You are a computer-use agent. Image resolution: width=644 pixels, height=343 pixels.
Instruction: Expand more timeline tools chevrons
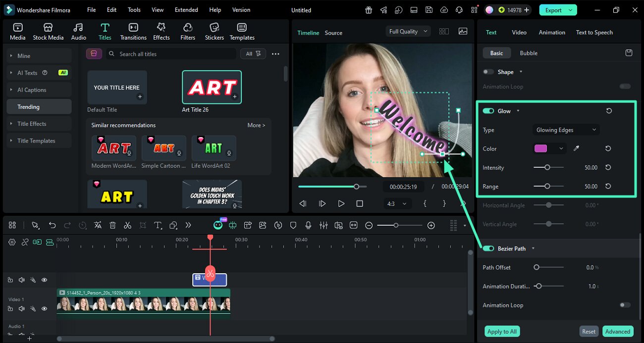point(188,225)
